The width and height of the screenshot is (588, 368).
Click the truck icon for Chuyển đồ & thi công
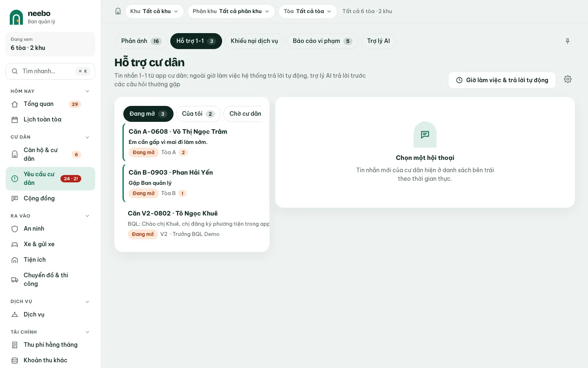(x=15, y=280)
